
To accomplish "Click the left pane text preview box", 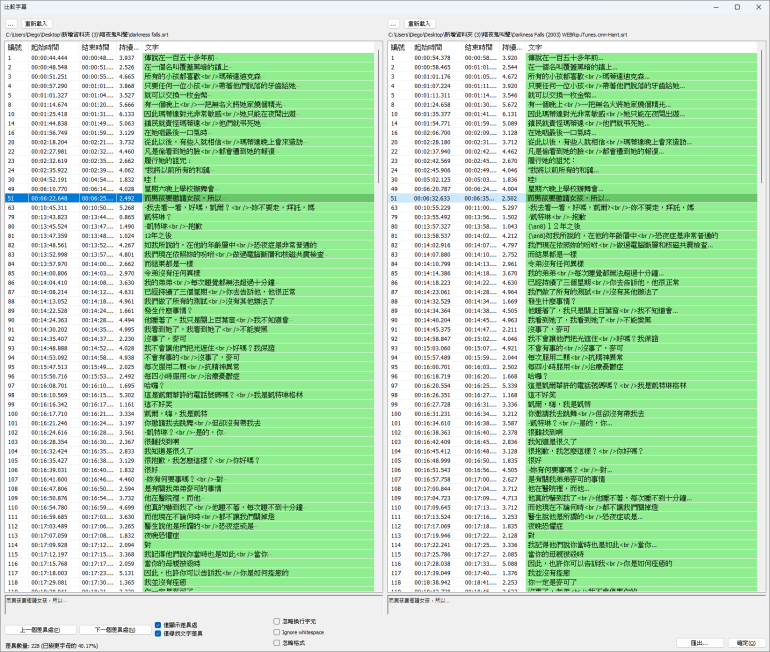I will pos(193,605).
